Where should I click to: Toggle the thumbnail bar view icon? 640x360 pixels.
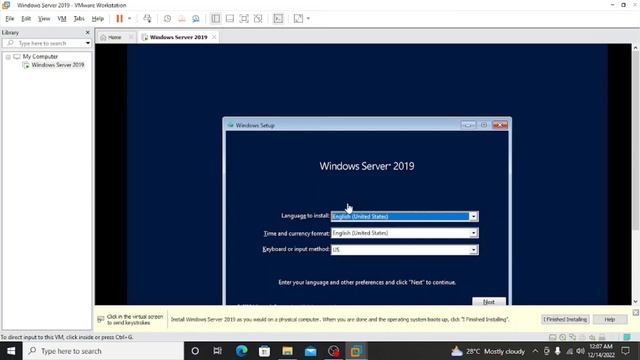pos(230,18)
